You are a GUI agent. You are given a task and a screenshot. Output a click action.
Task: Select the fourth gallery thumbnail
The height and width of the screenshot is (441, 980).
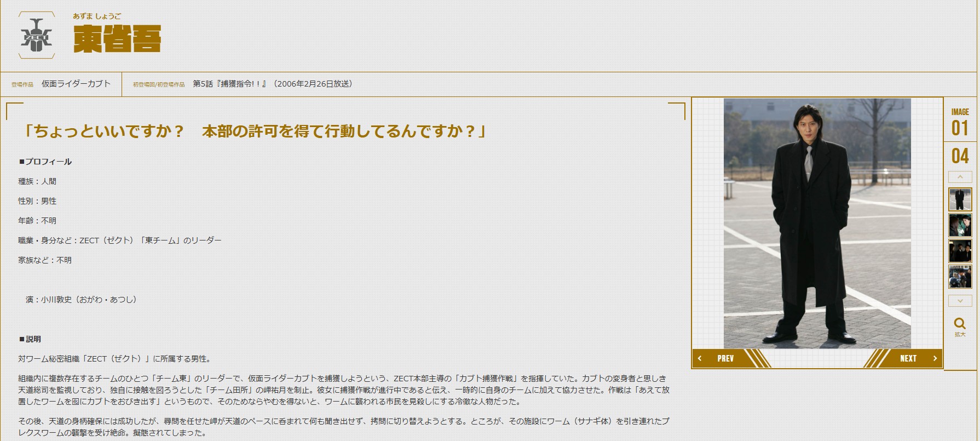[x=960, y=277]
